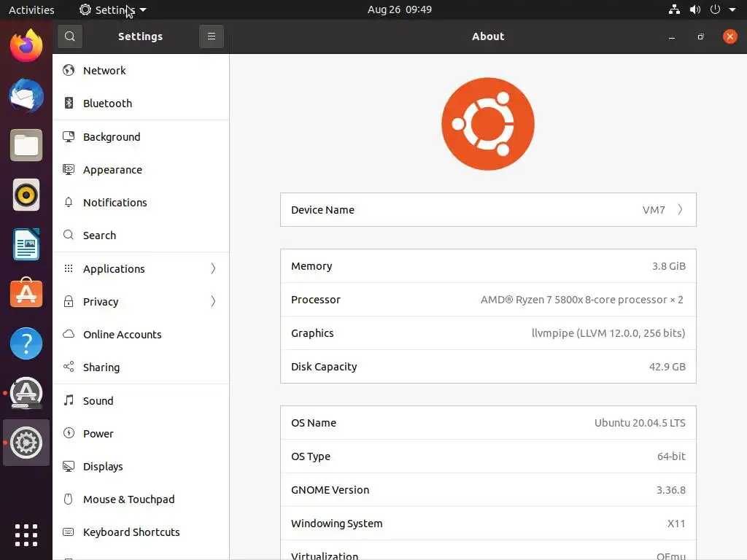Open LibreOffice Writer from the dock

point(26,244)
